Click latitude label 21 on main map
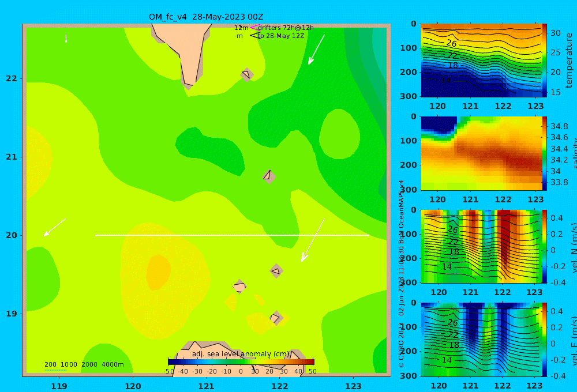 coord(12,157)
